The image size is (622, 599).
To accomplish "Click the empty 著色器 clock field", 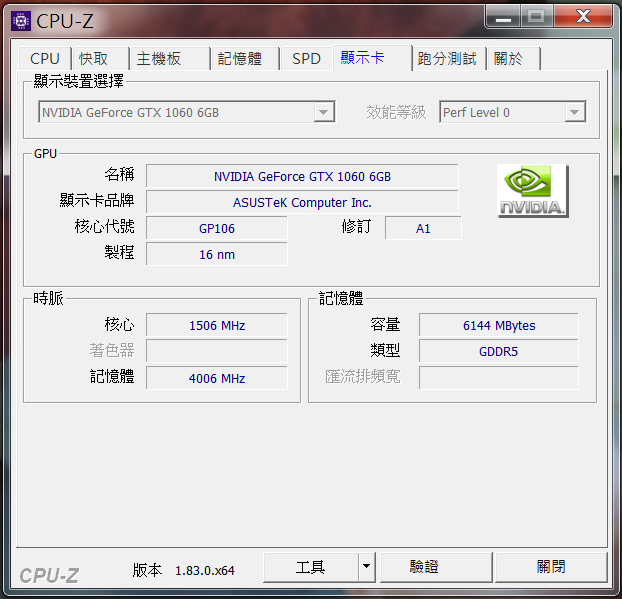I will [x=217, y=351].
